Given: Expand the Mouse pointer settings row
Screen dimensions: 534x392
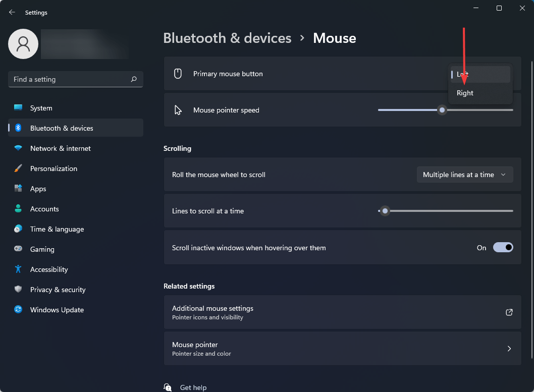Looking at the screenshot, I should (509, 348).
